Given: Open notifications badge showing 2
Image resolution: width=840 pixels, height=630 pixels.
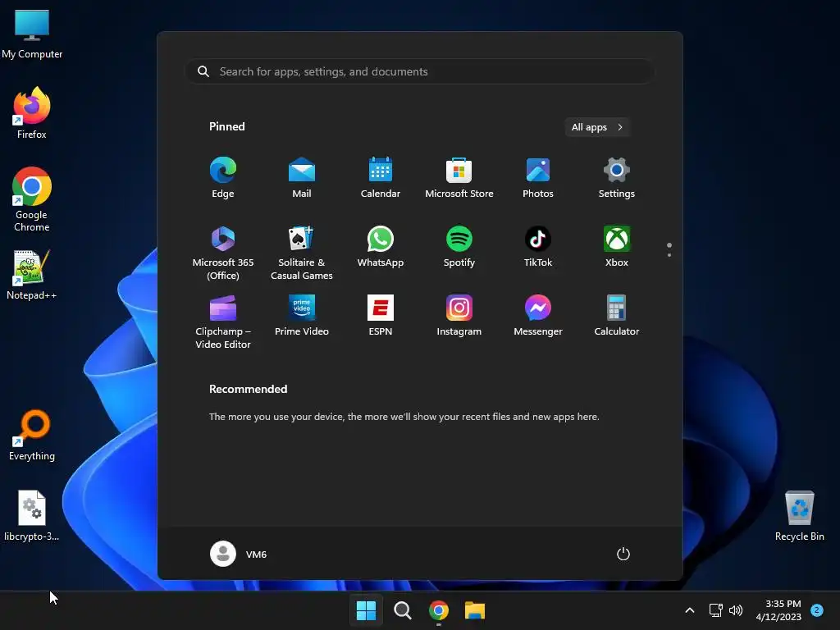Looking at the screenshot, I should click(x=817, y=609).
